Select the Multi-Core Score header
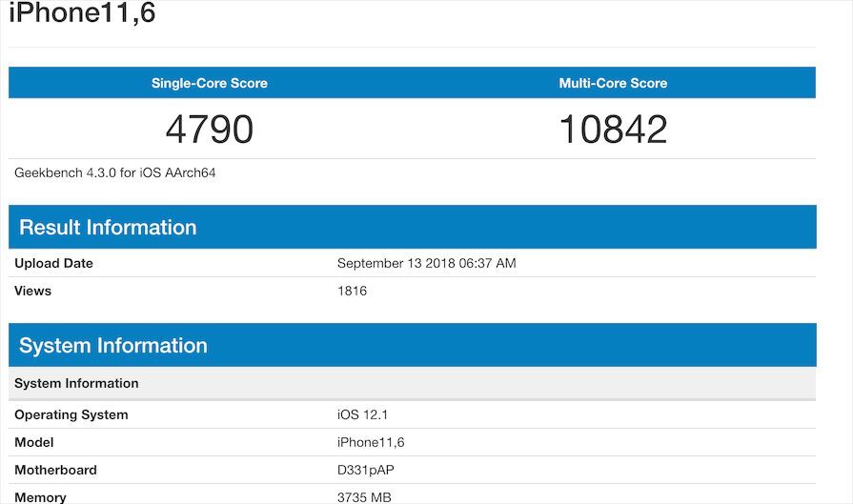The height and width of the screenshot is (504, 853). [613, 83]
